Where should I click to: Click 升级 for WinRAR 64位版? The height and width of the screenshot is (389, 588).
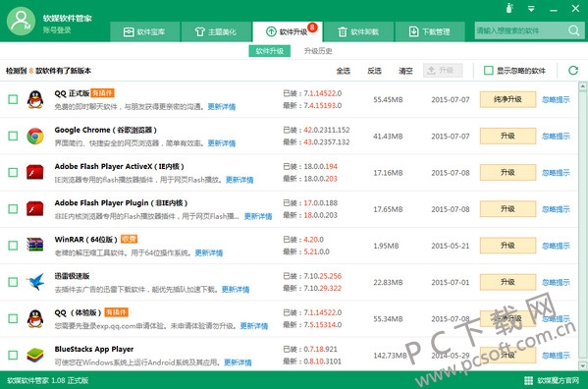coord(508,246)
